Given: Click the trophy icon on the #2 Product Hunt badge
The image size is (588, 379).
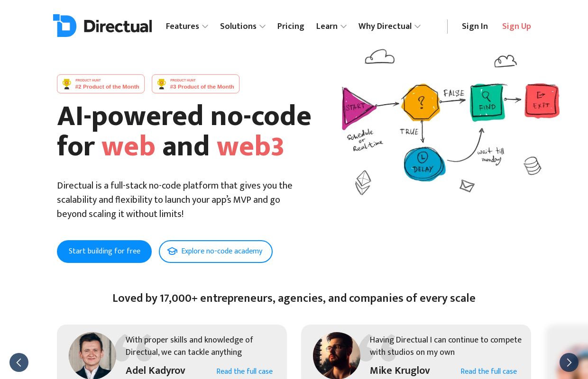Looking at the screenshot, I should click(x=67, y=83).
